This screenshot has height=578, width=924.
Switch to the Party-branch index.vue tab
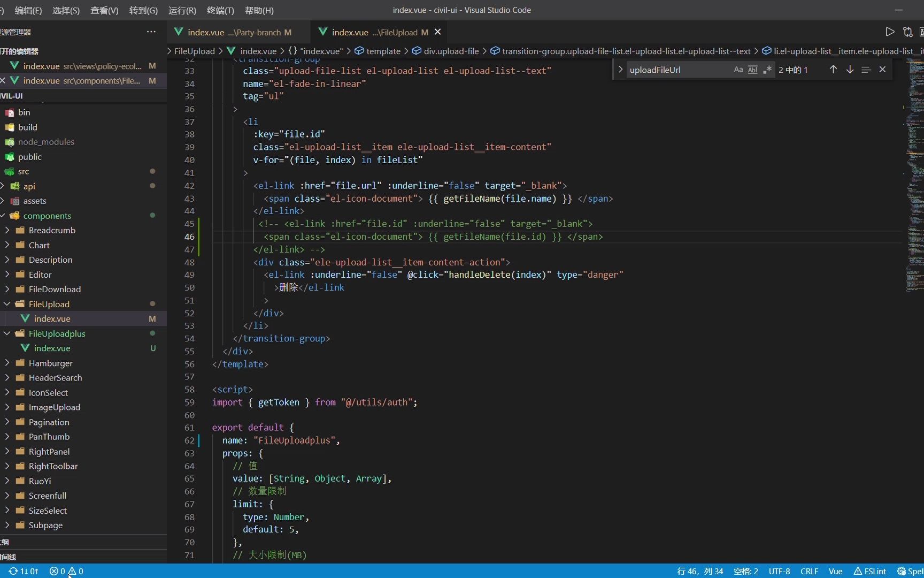coord(235,32)
